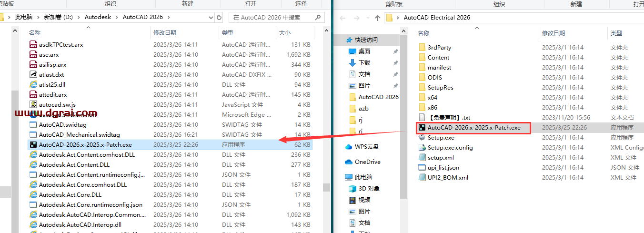Screen dimensions: 644x233
Task: Select Autodesk.Act.Core.DLL file name
Action: pyautogui.click(x=70, y=194)
